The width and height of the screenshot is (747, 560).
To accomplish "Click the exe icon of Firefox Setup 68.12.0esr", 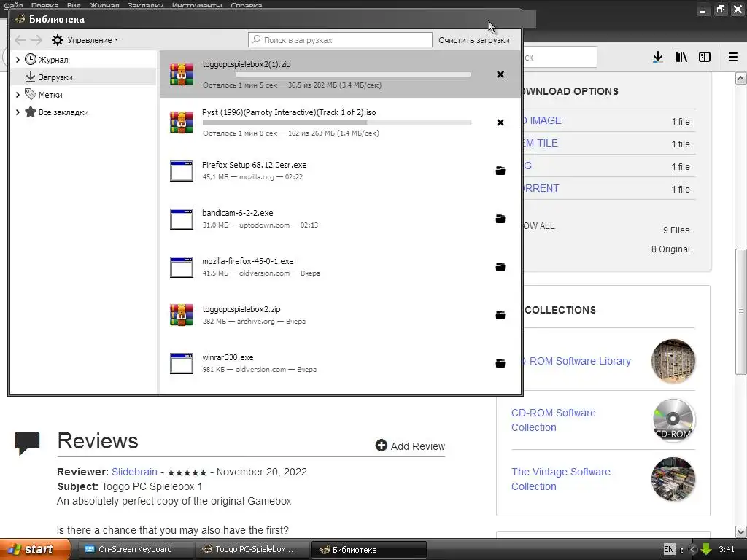I will pyautogui.click(x=182, y=171).
